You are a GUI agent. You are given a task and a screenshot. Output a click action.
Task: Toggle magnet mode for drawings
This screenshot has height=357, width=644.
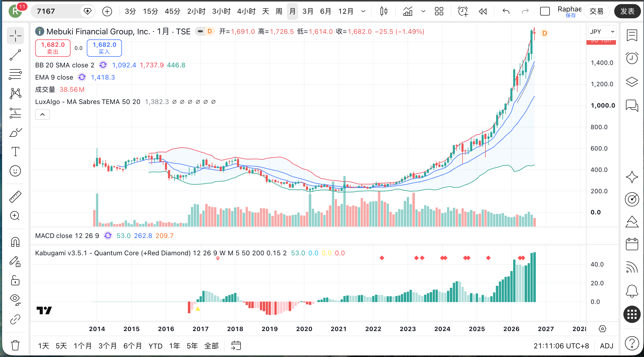[x=15, y=242]
